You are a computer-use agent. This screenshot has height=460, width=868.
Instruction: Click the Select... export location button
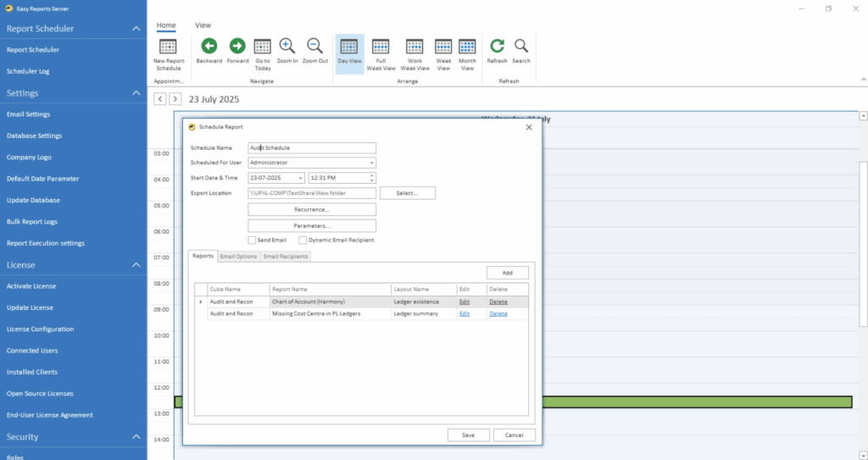[x=408, y=193]
